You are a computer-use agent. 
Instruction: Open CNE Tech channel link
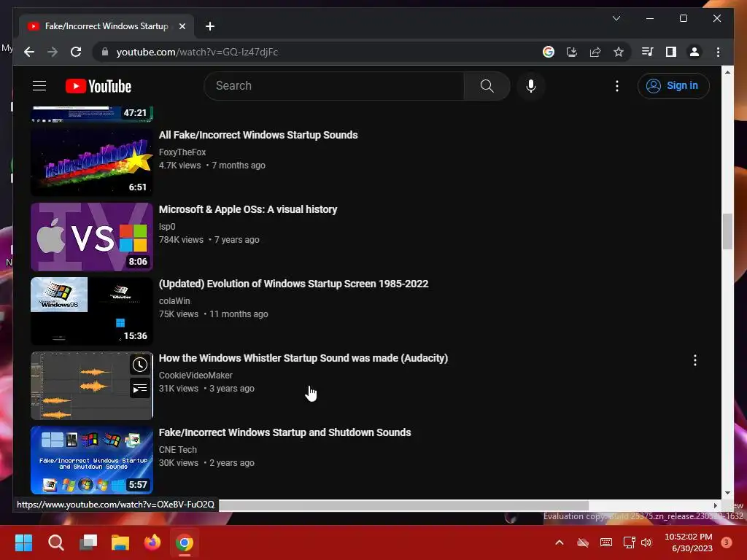click(x=178, y=449)
